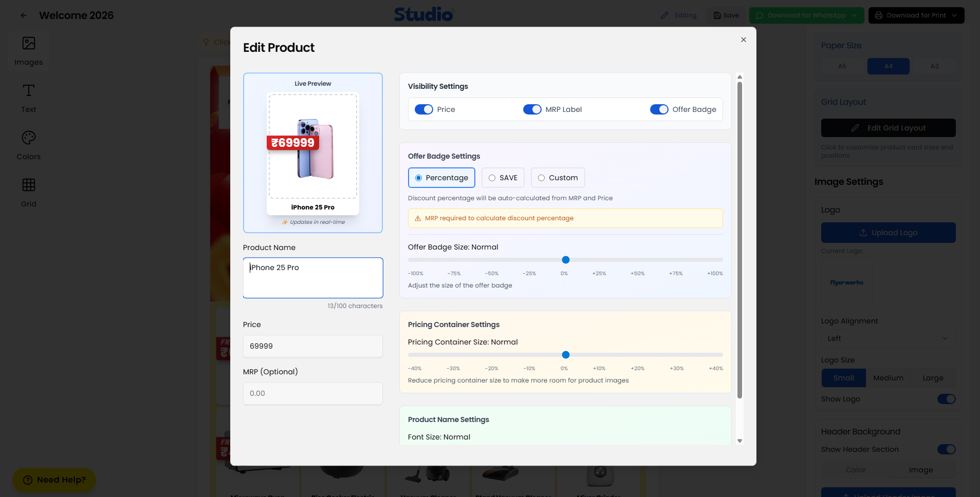Expand Download for WhatsApp dropdown
The height and width of the screenshot is (497, 980).
point(854,15)
